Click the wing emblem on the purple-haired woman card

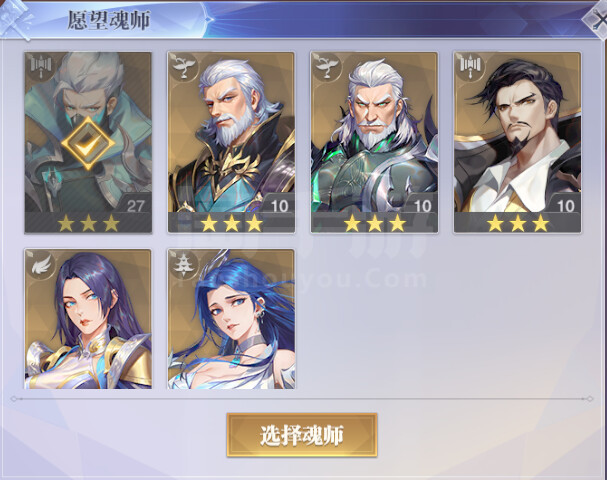point(41,264)
